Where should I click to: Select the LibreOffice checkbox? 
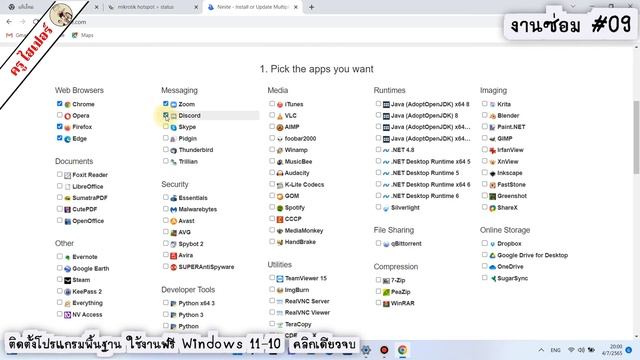60,186
